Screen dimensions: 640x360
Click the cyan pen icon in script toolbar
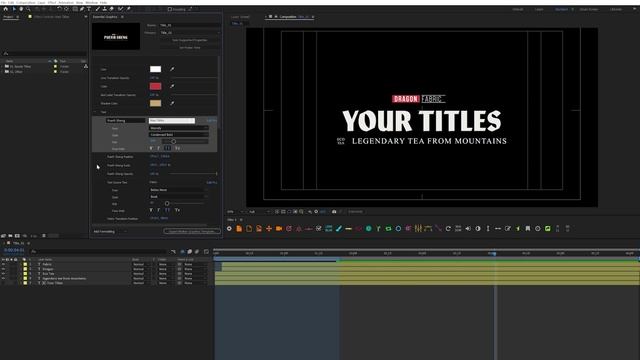tap(338, 229)
